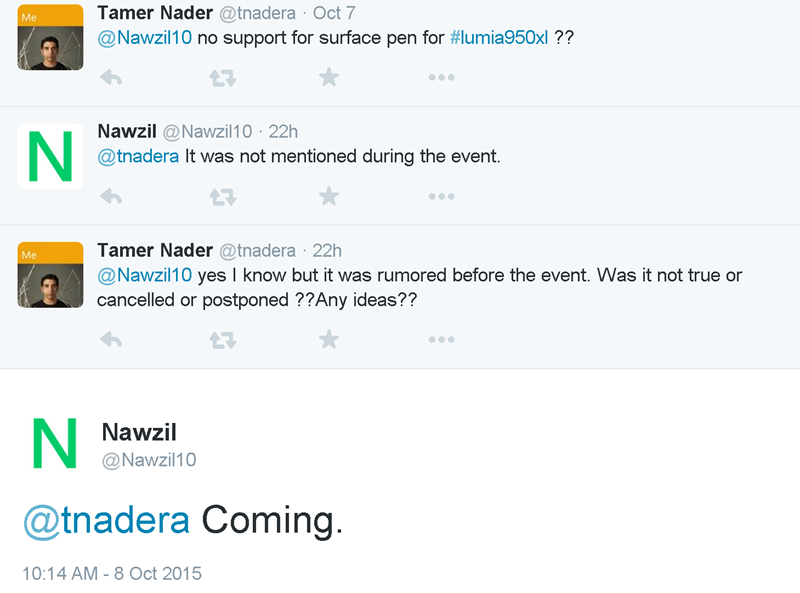The width and height of the screenshot is (800, 593).
Task: Reply to Tamer Nader's surface pen tweet
Action: click(111, 77)
